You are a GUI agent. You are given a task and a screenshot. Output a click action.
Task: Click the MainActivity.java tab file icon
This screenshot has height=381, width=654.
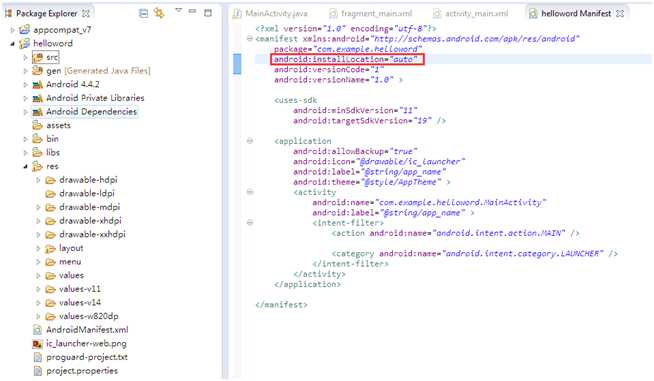click(237, 13)
